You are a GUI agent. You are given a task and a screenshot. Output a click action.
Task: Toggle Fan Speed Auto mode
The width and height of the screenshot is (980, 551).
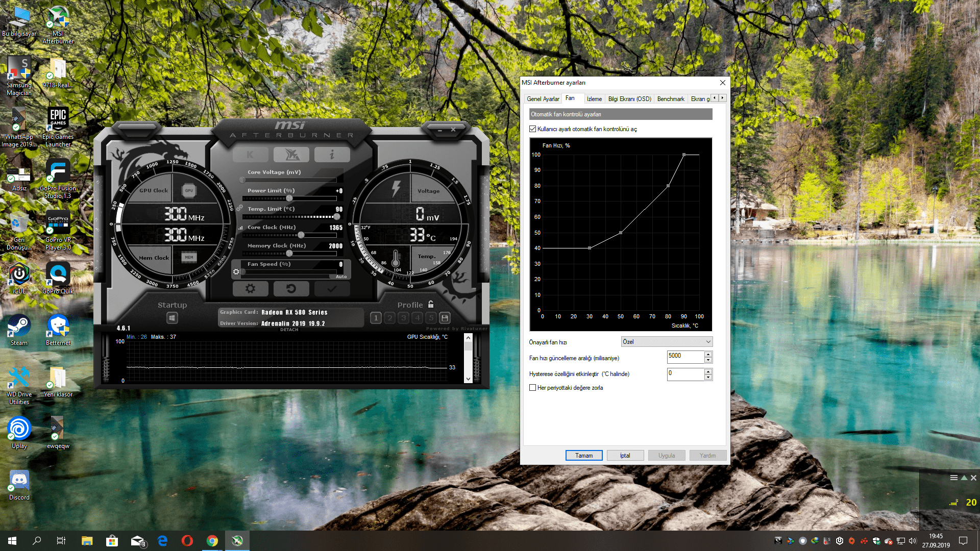click(x=341, y=277)
